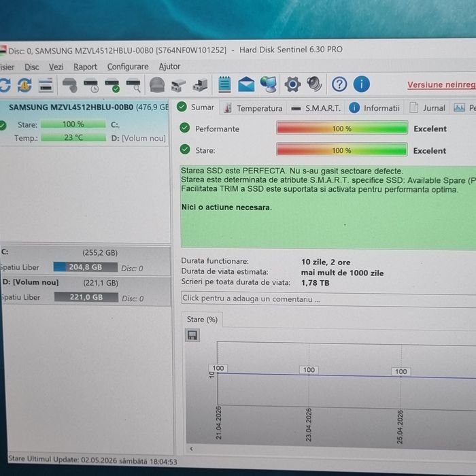This screenshot has width=476, height=476.
Task: Click the graph's left scroll arrow
Action: (x=191, y=449)
